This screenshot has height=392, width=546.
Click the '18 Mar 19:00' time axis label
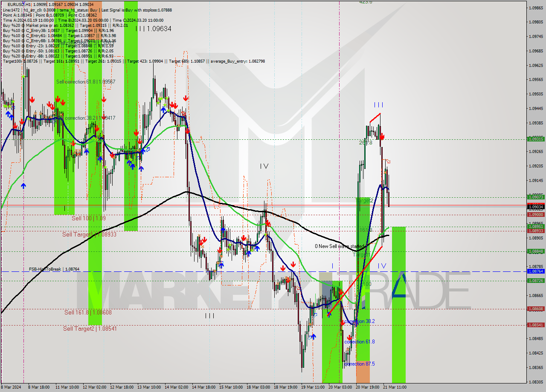[285, 387]
